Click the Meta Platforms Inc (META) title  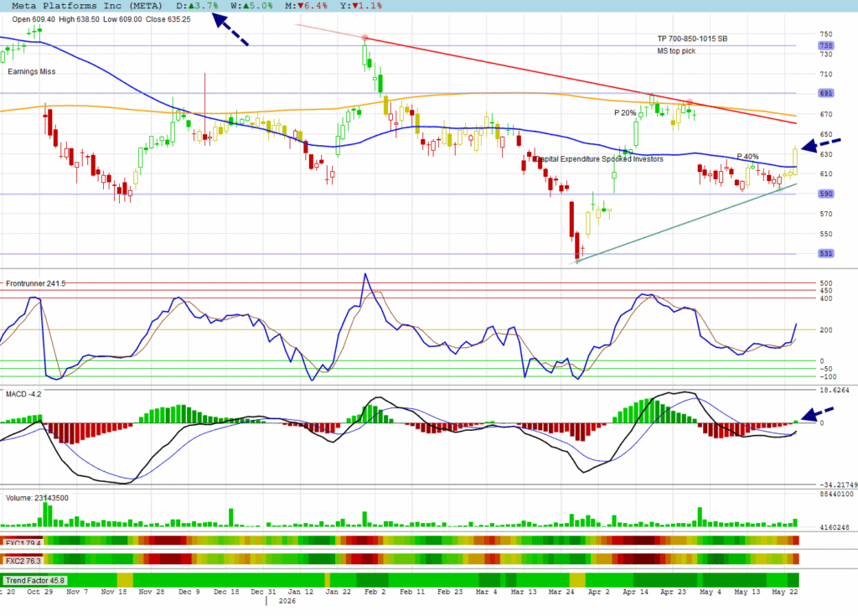[x=87, y=6]
